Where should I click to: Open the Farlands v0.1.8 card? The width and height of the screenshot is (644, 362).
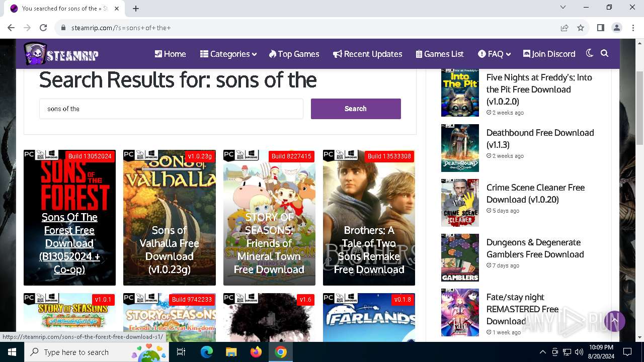tap(369, 317)
